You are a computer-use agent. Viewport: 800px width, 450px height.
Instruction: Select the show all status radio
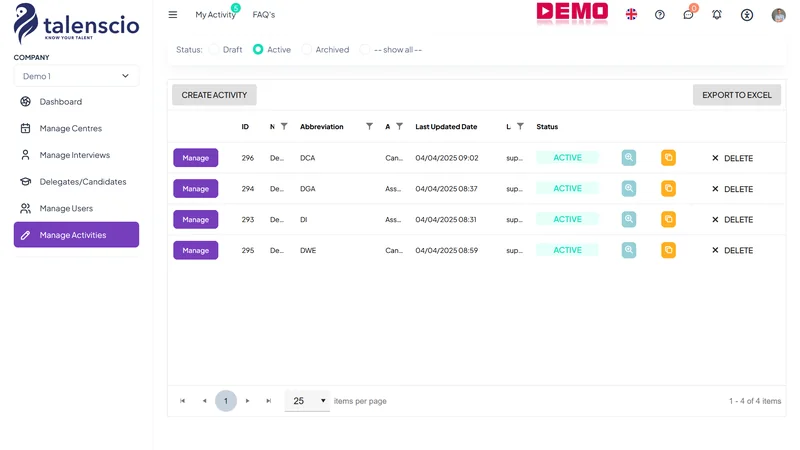pyautogui.click(x=365, y=49)
